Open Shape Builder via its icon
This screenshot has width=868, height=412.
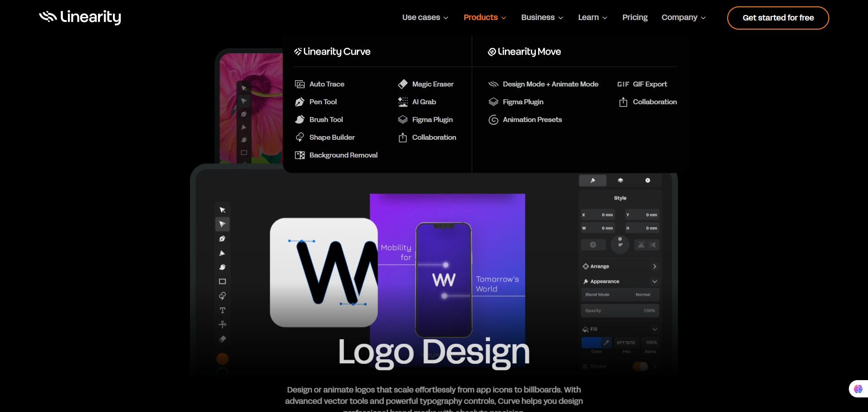[x=299, y=137]
